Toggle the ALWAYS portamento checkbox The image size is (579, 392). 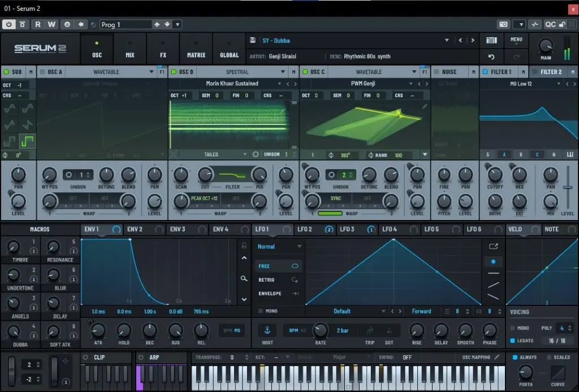click(x=515, y=357)
